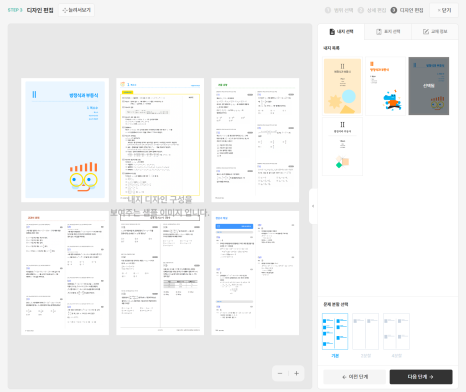Zoom out with the minus icon

[x=280, y=373]
